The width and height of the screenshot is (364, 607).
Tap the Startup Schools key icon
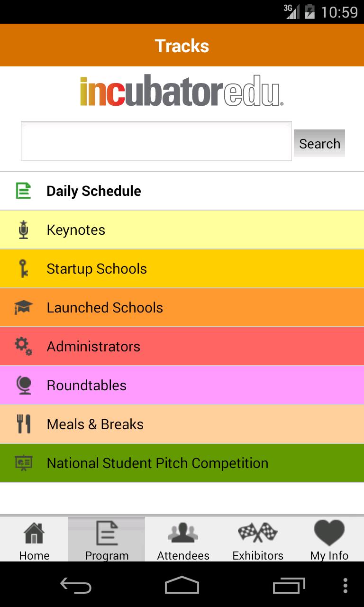(x=23, y=268)
